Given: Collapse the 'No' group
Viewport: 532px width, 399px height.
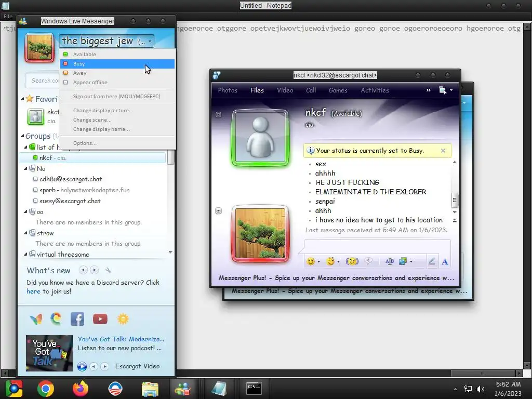Looking at the screenshot, I should click(25, 169).
